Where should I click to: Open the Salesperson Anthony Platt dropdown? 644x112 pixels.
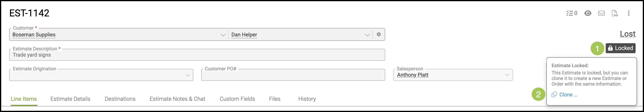pyautogui.click(x=453, y=75)
